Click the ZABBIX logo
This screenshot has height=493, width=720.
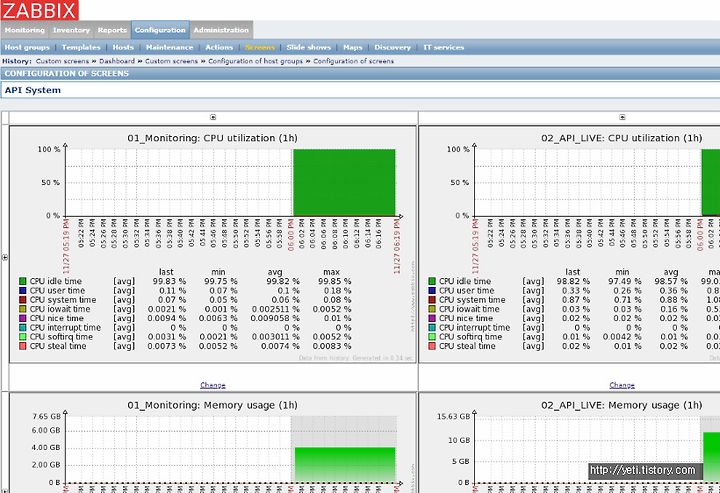click(39, 10)
